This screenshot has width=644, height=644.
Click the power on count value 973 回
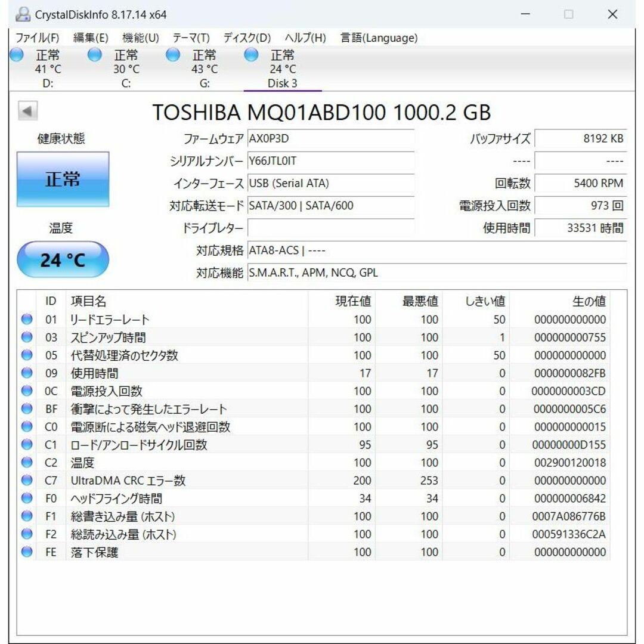(x=580, y=205)
